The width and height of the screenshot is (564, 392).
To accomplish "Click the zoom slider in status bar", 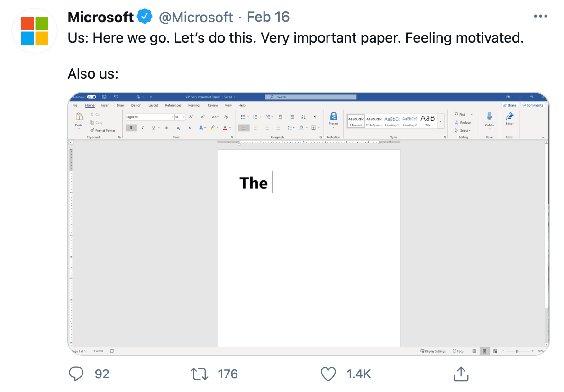I will (x=517, y=351).
